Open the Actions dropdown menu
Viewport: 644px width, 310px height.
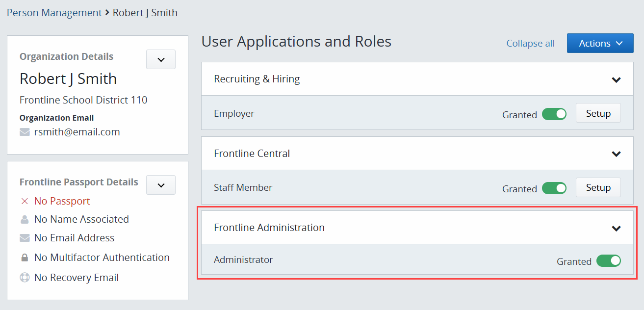point(600,43)
